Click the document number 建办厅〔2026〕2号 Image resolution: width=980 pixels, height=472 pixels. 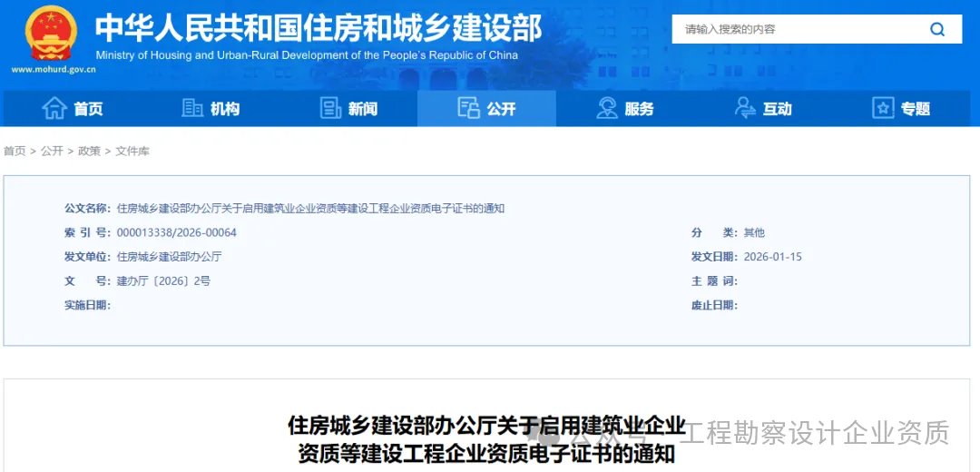(x=163, y=280)
